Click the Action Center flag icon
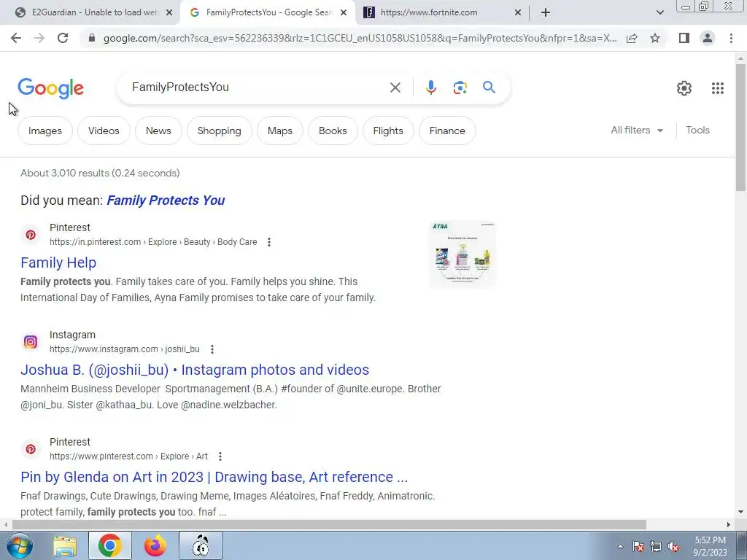Image resolution: width=747 pixels, height=560 pixels. coord(638,547)
